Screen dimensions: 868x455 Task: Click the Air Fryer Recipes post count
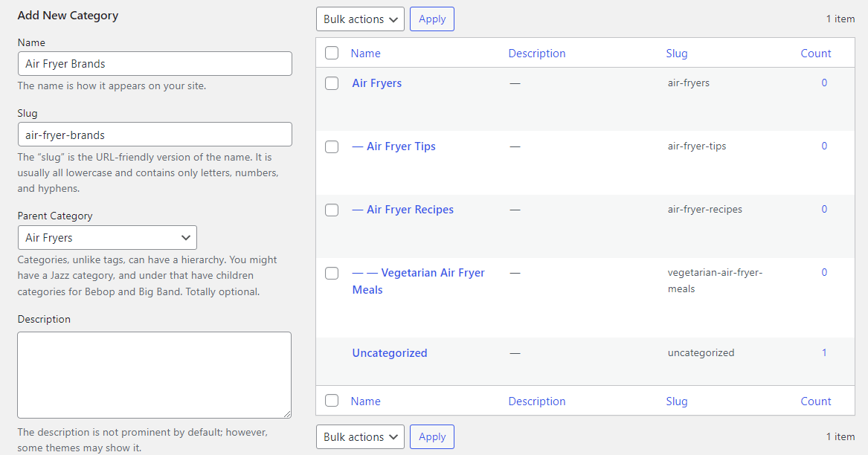tap(824, 209)
